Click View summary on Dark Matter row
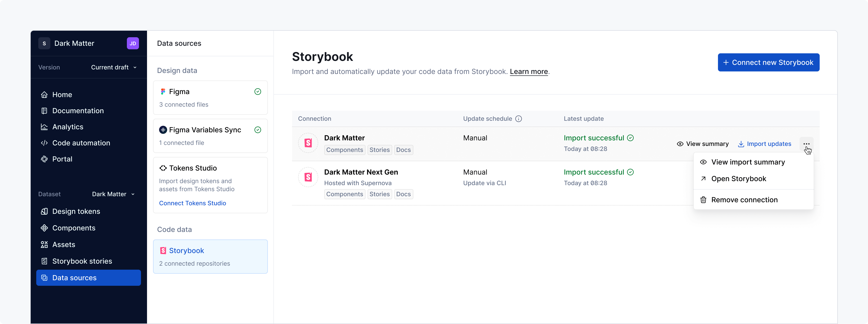This screenshot has width=868, height=324. pyautogui.click(x=703, y=144)
